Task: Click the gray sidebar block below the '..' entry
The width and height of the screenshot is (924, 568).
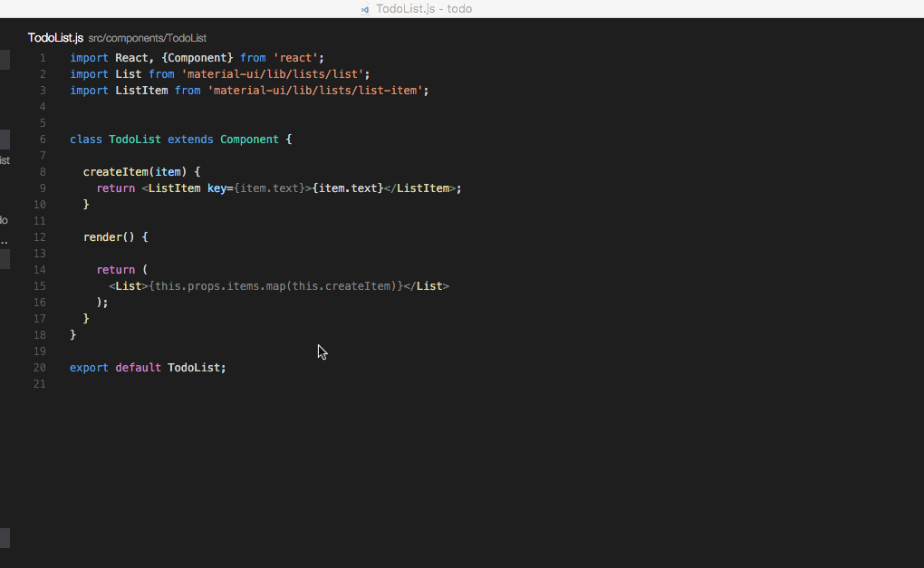Action: [5, 260]
